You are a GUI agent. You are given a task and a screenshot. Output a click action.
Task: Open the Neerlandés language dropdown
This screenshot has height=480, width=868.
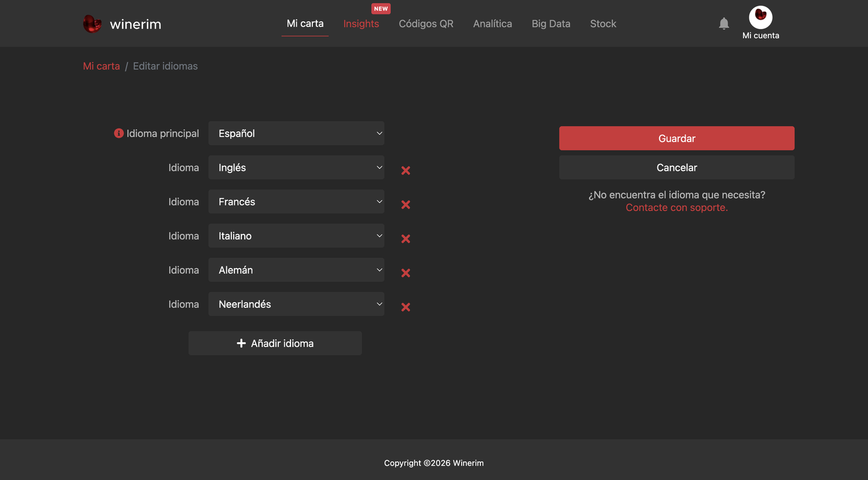[296, 304]
